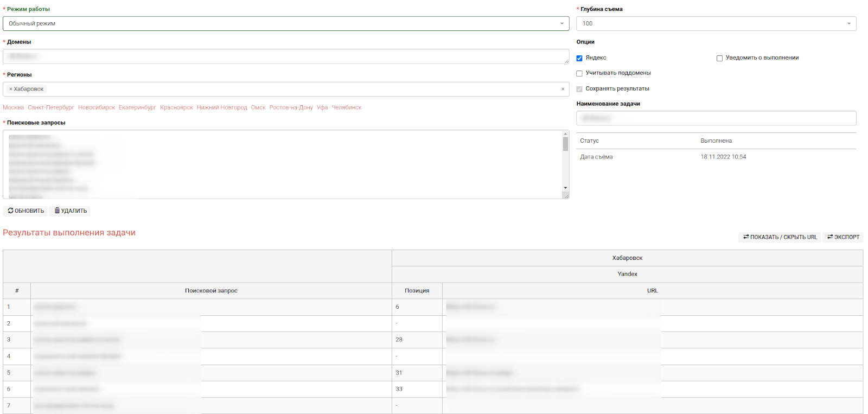Click the Показать / Скрыть URL button
The width and height of the screenshot is (868, 414).
click(x=780, y=237)
